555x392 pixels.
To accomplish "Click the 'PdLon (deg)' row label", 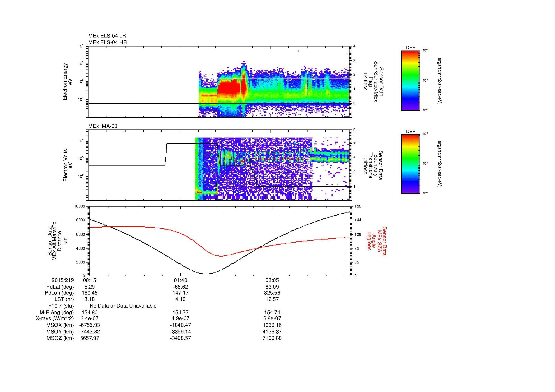I will click(x=60, y=293).
